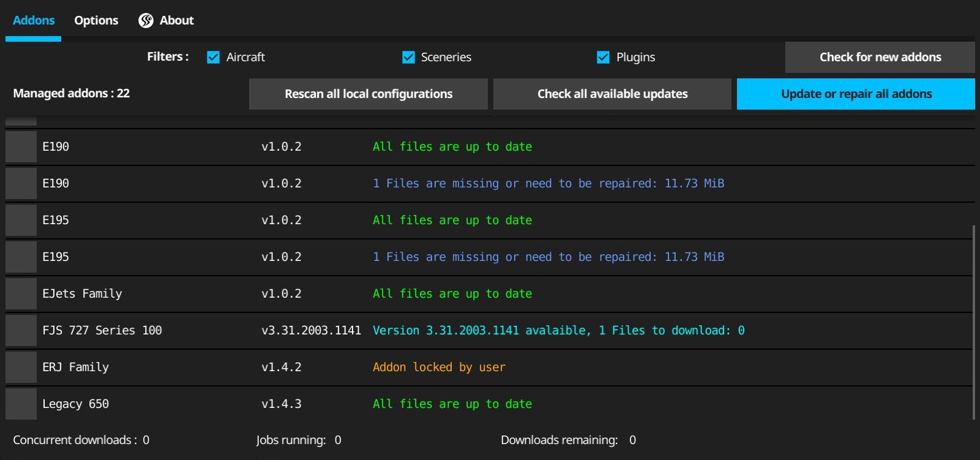Select thumbnail of E195 with missing files
Viewport: 980px width, 460px height.
21,257
